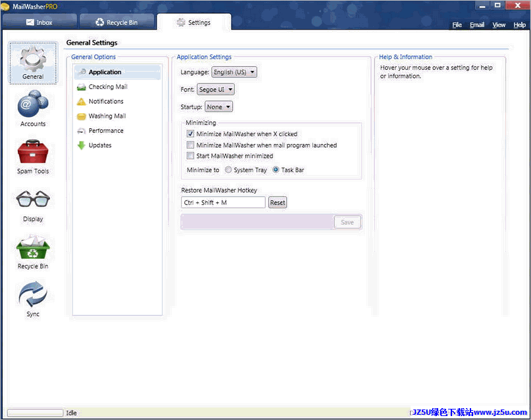Select the Settings tab

click(194, 22)
